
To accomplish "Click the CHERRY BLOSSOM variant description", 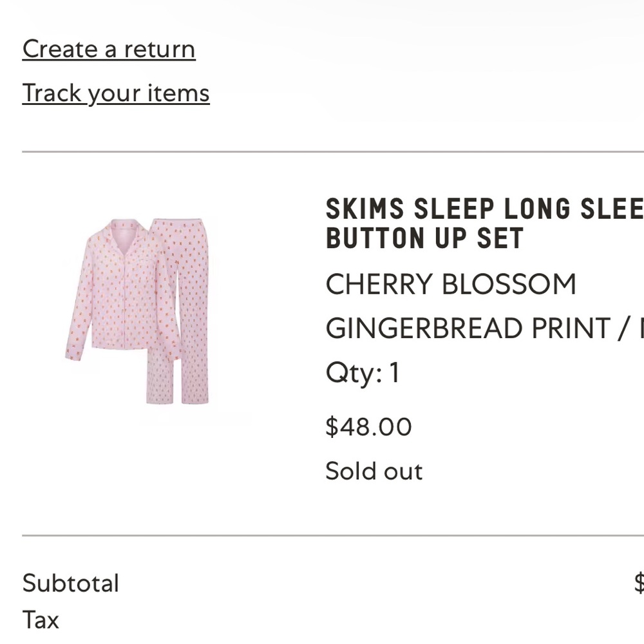I will [x=451, y=283].
